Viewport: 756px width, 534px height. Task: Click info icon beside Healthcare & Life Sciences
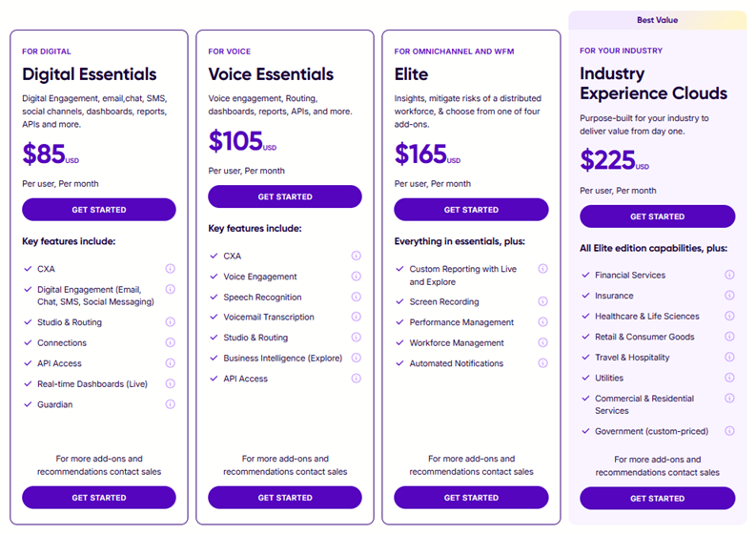tap(729, 316)
